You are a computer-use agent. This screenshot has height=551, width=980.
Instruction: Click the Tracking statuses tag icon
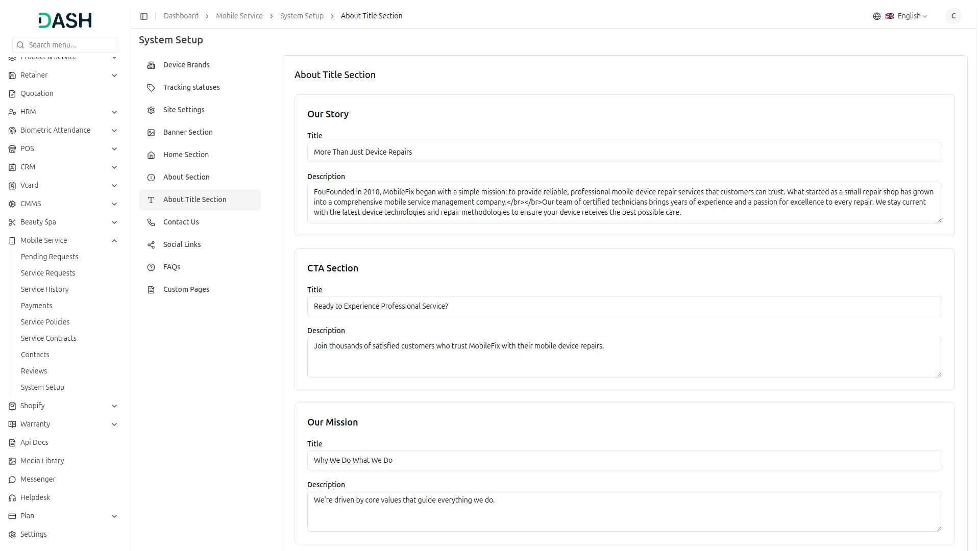(151, 87)
